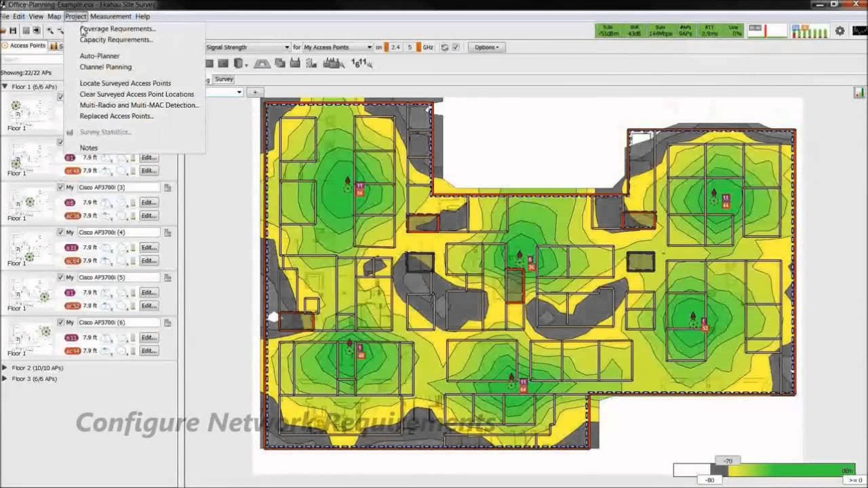This screenshot has width=868, height=488.
Task: Click the channel numbers 1-6-11 tool icon
Action: (x=359, y=63)
